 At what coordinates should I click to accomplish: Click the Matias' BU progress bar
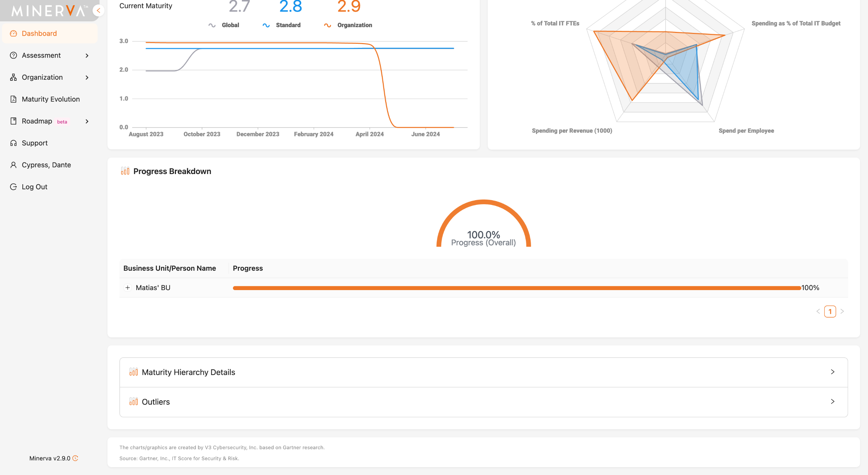click(517, 288)
